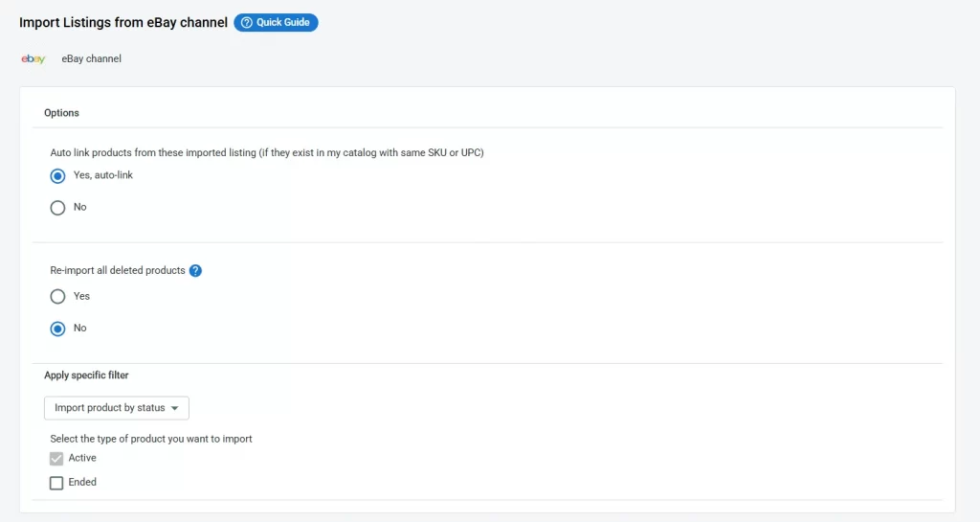
Task: Click the 'Apply specific filter' heading
Action: [86, 375]
